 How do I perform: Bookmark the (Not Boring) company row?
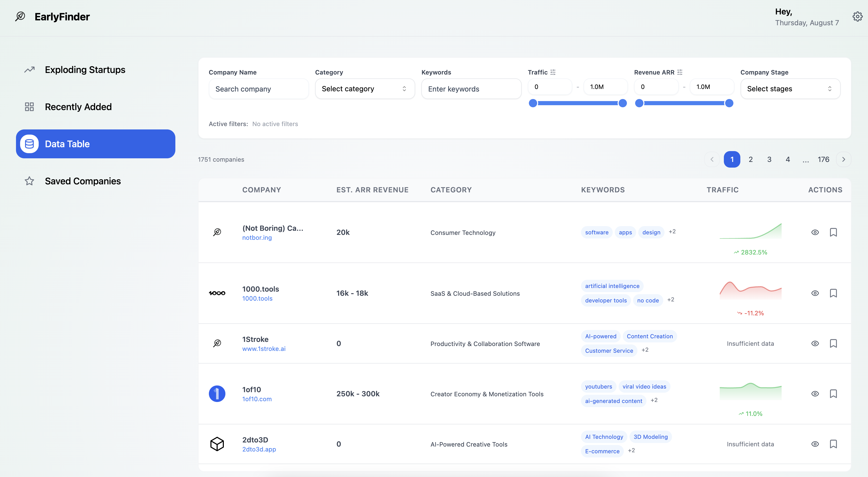(x=833, y=232)
